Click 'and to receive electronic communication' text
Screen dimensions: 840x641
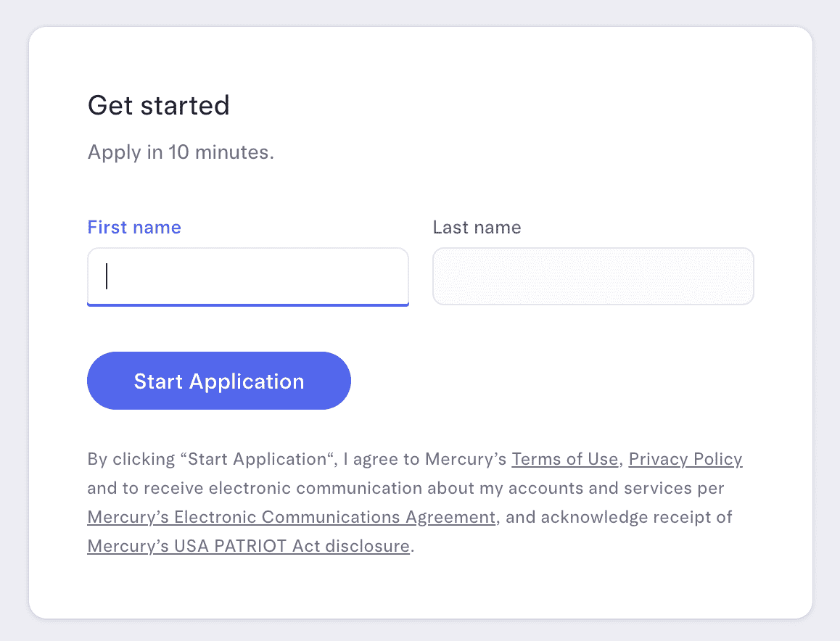[254, 488]
